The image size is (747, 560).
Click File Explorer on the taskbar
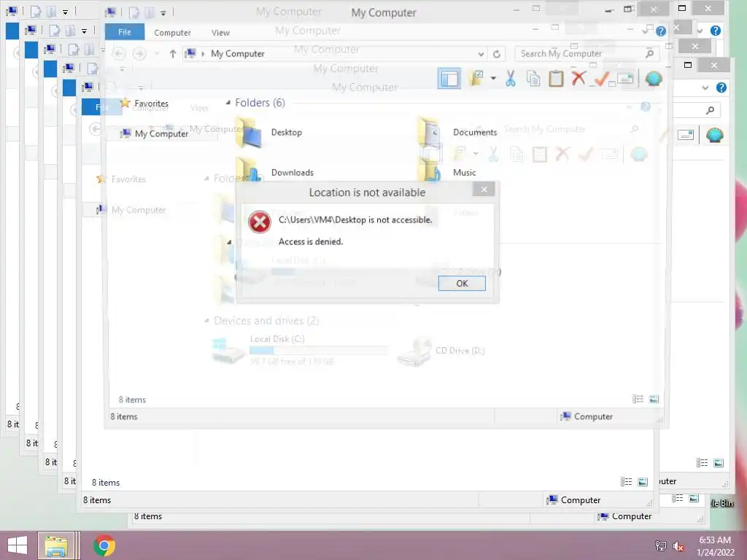point(56,545)
